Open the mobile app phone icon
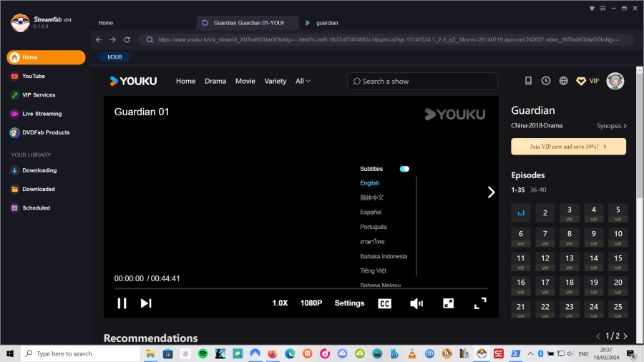The width and height of the screenshot is (644, 362). pyautogui.click(x=529, y=81)
